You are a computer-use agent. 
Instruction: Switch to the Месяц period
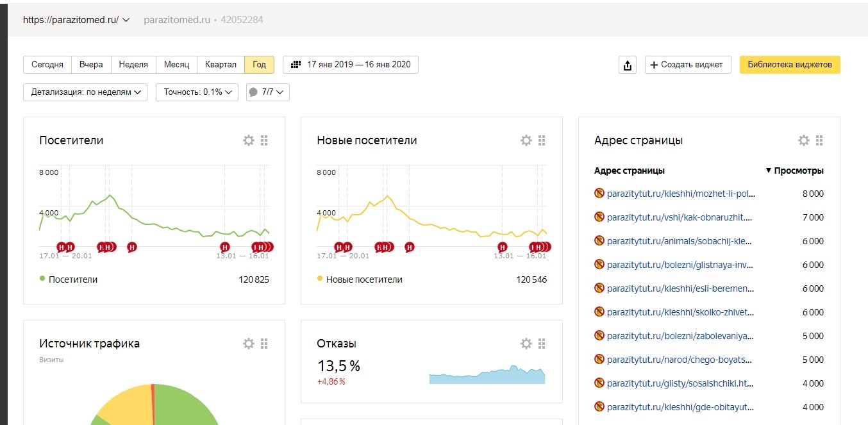click(176, 65)
